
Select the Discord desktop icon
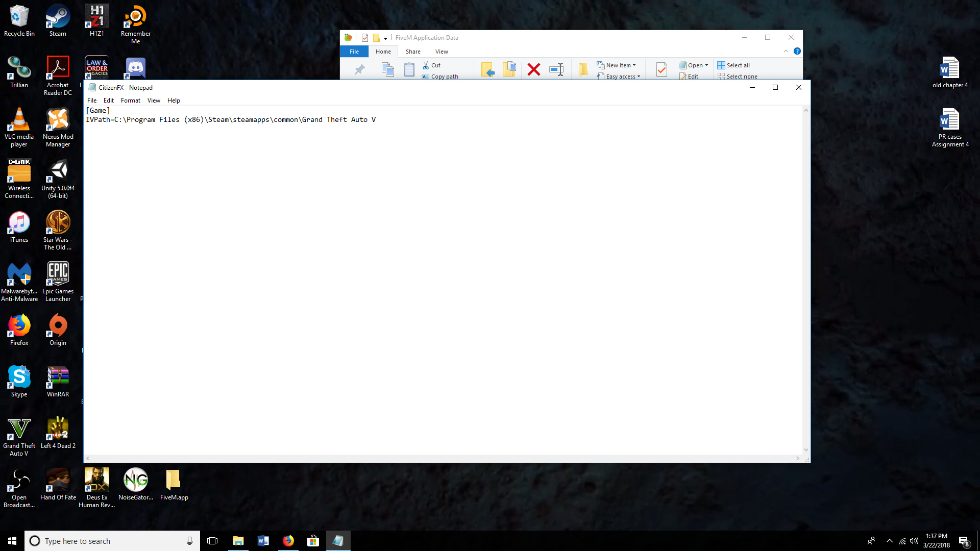point(135,67)
